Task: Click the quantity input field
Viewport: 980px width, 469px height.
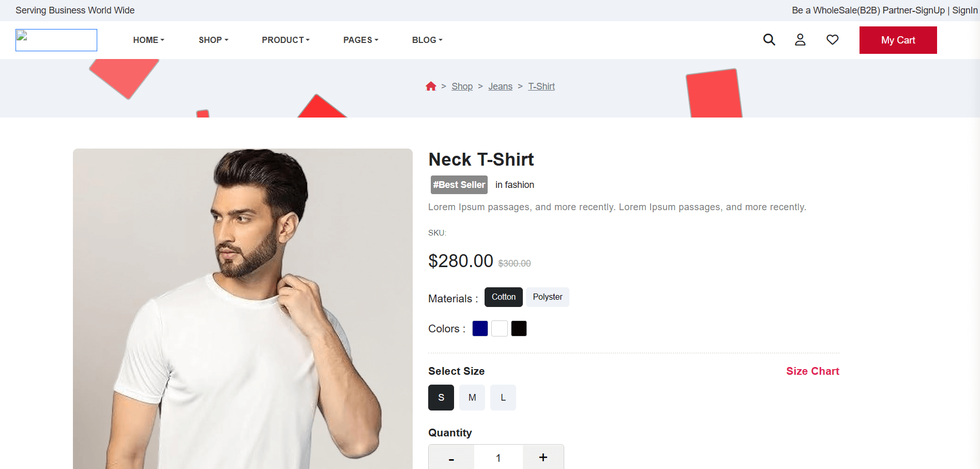Action: click(498, 458)
